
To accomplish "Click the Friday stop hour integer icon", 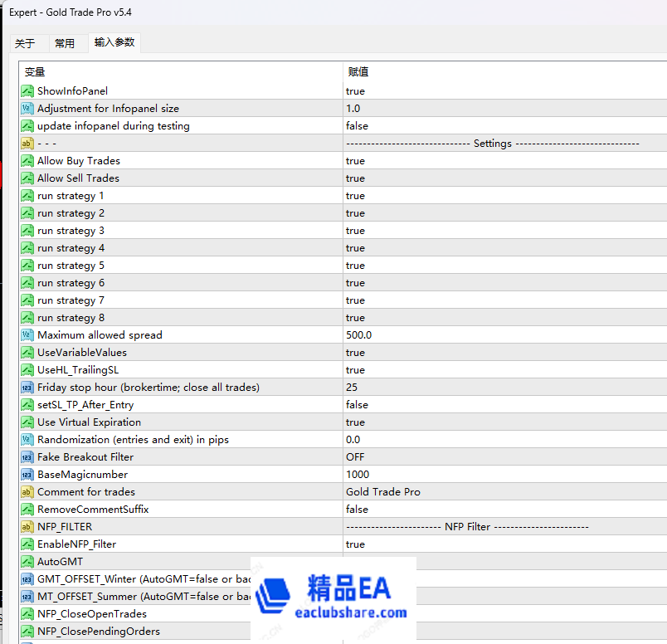I will pos(27,388).
